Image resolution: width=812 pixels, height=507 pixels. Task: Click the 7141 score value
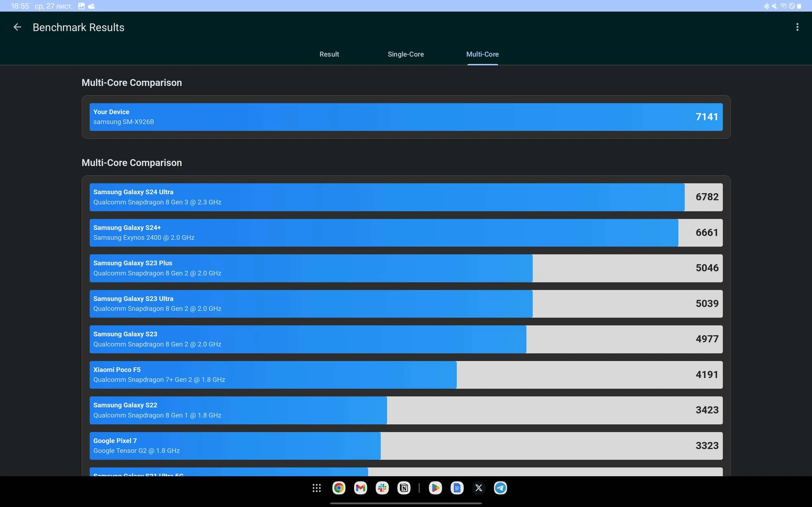pyautogui.click(x=707, y=117)
